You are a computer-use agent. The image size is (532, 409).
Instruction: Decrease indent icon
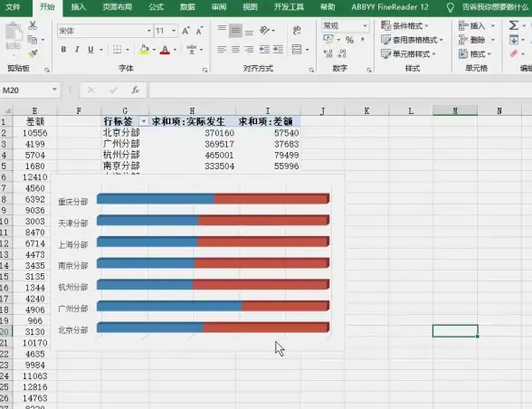tap(264, 50)
